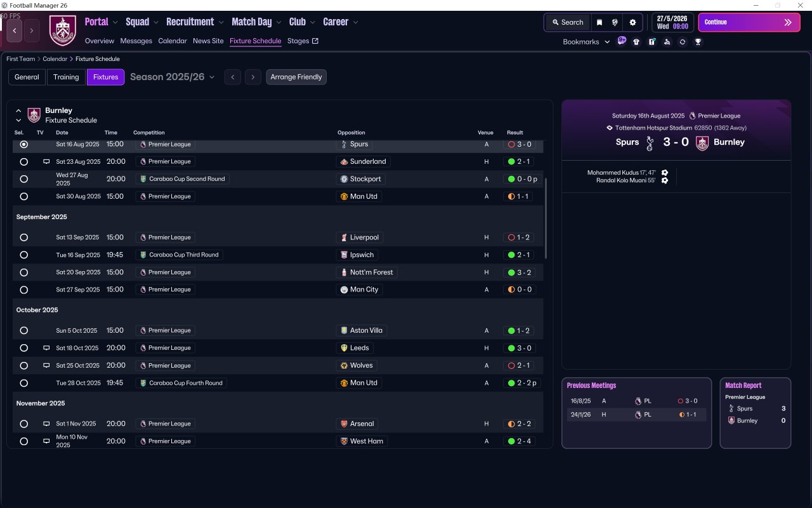The width and height of the screenshot is (812, 508).
Task: Click the shirt icon in bookmarks bar
Action: pyautogui.click(x=636, y=42)
